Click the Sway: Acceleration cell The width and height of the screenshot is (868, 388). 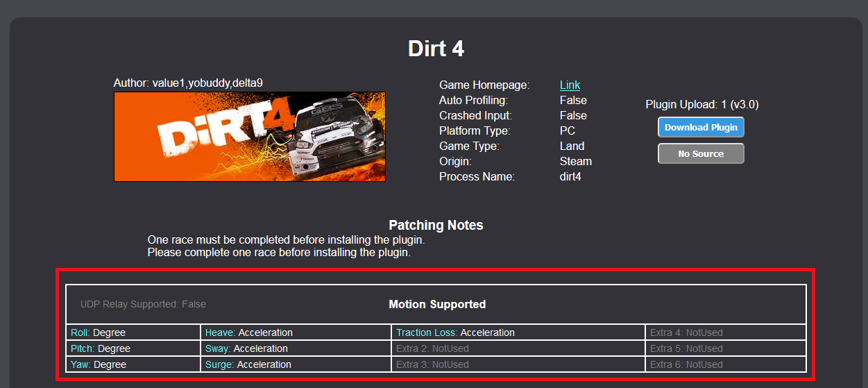[296, 348]
